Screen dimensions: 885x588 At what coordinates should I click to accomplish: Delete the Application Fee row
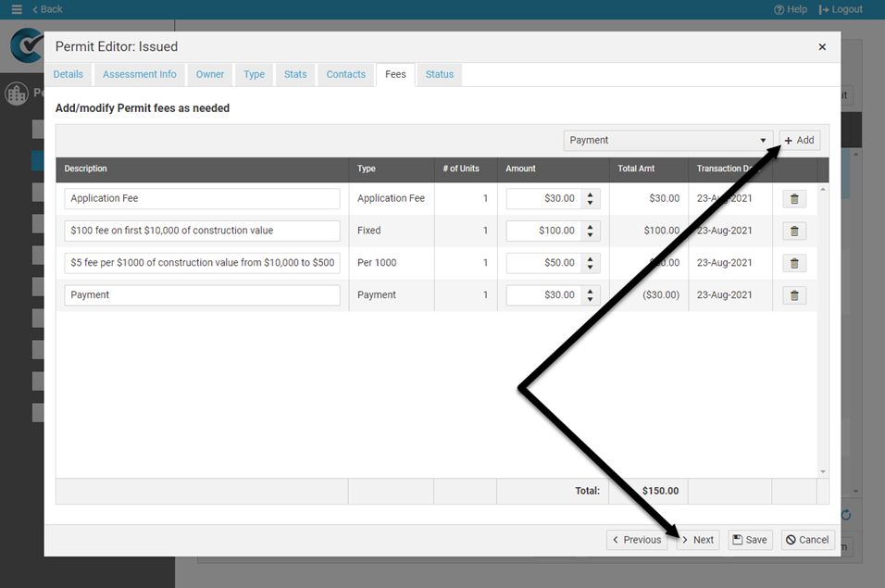pyautogui.click(x=793, y=198)
